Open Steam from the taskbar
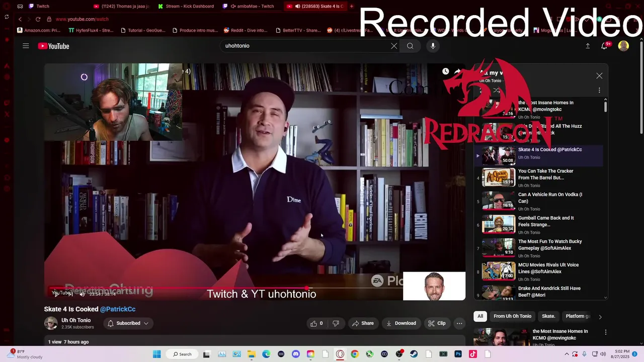 414,354
